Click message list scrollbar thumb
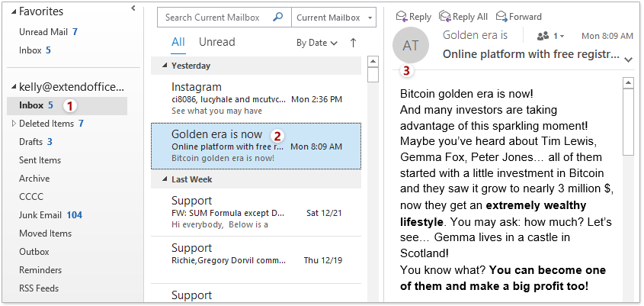644x306 pixels. pyautogui.click(x=373, y=76)
